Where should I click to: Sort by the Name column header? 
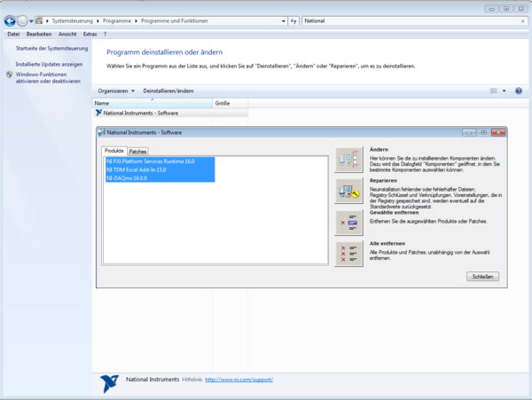[x=152, y=103]
